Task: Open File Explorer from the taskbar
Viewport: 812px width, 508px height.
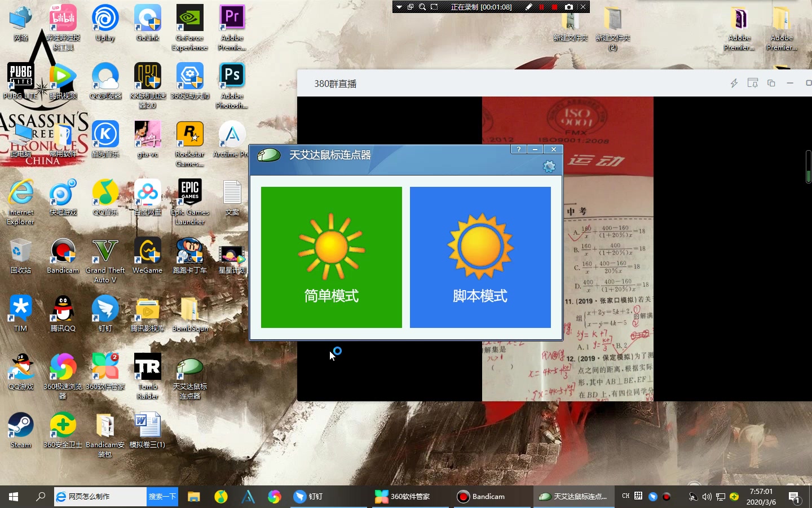Action: point(194,497)
